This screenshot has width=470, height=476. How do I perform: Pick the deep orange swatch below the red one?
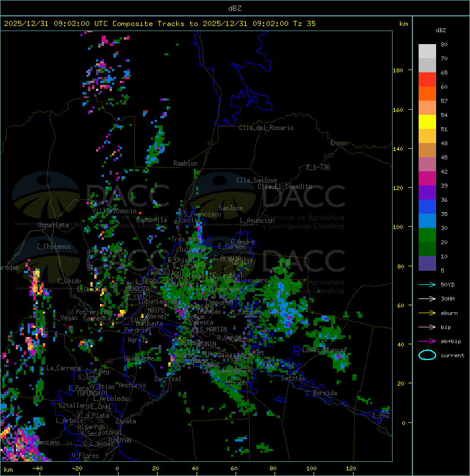427,94
